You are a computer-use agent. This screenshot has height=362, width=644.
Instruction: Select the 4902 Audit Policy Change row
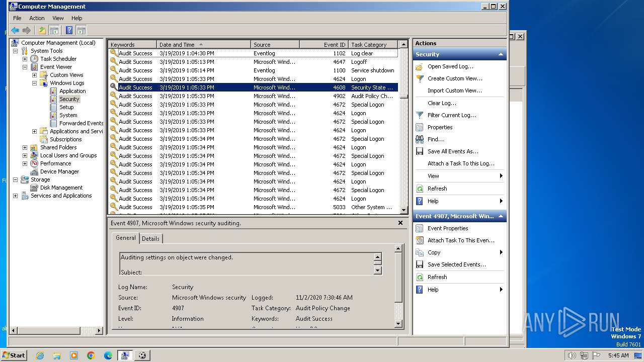(254, 96)
